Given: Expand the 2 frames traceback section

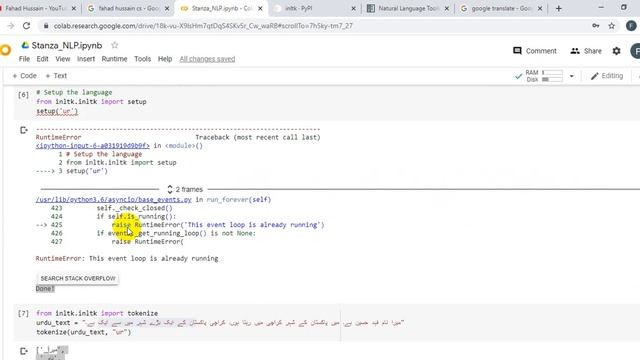Looking at the screenshot, I should click(185, 189).
